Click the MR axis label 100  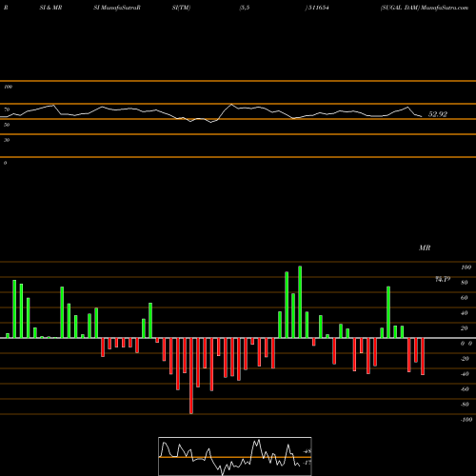click(466, 268)
